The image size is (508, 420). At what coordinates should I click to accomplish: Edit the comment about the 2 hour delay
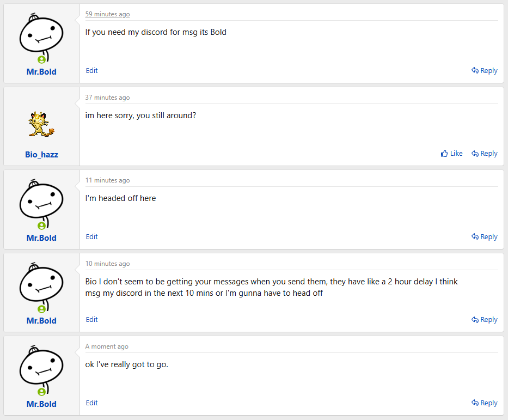91,320
